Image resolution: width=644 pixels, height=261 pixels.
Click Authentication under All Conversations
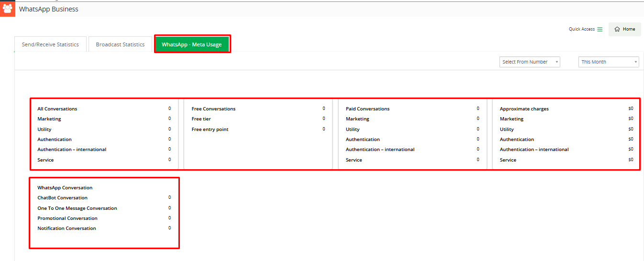(55, 140)
